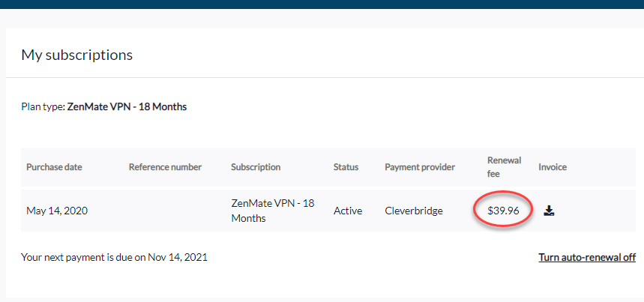
Task: Click the My subscriptions heading
Action: pos(76,55)
